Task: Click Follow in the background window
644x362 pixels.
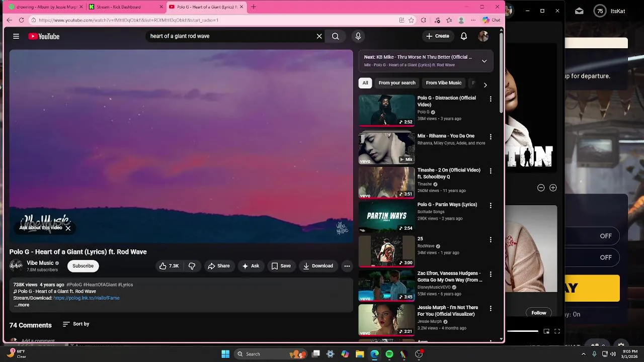Action: (x=539, y=313)
